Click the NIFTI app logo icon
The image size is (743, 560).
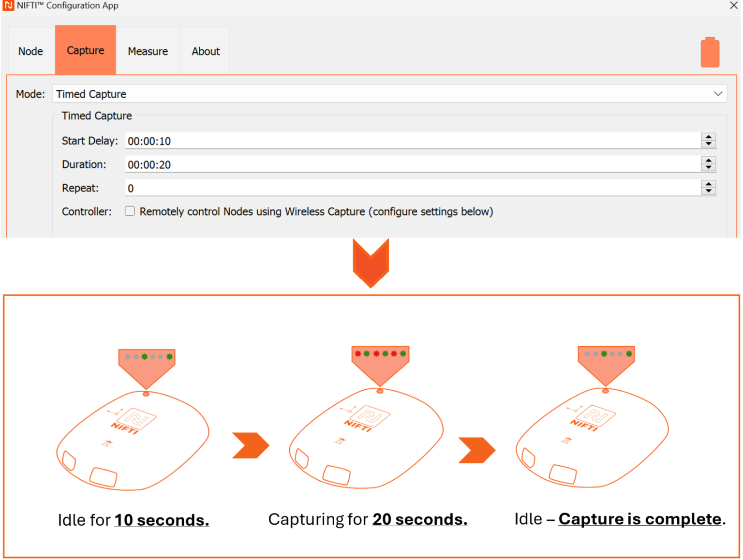tap(8, 5)
